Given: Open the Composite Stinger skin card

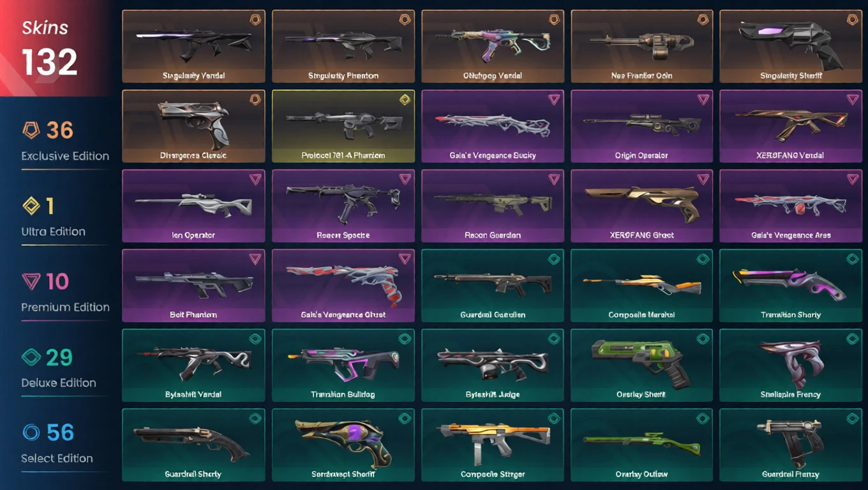Looking at the screenshot, I should (492, 445).
